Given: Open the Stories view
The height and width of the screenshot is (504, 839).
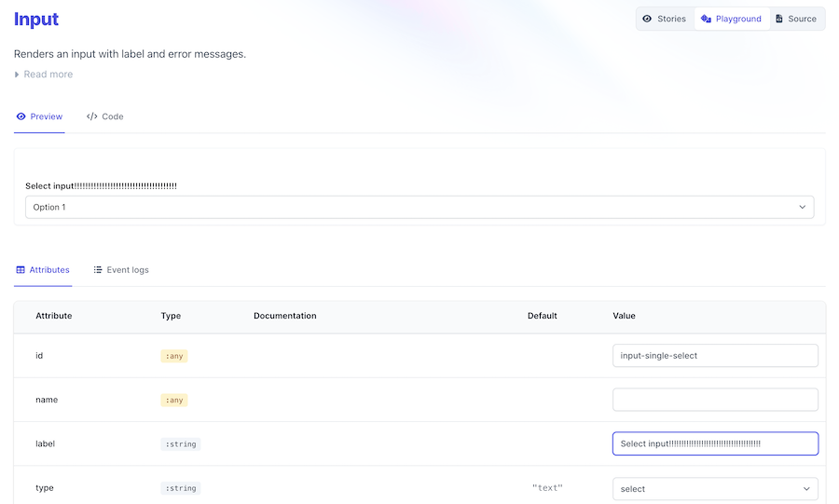Looking at the screenshot, I should click(x=664, y=19).
